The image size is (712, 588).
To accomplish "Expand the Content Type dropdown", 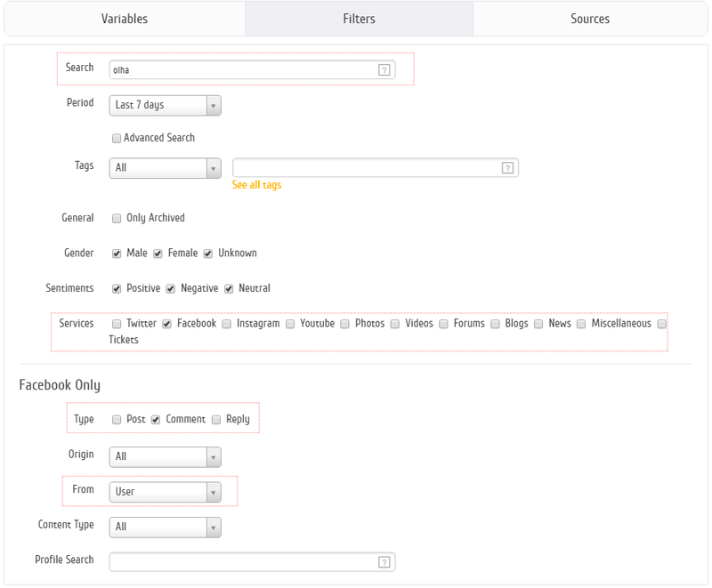I will coord(165,528).
